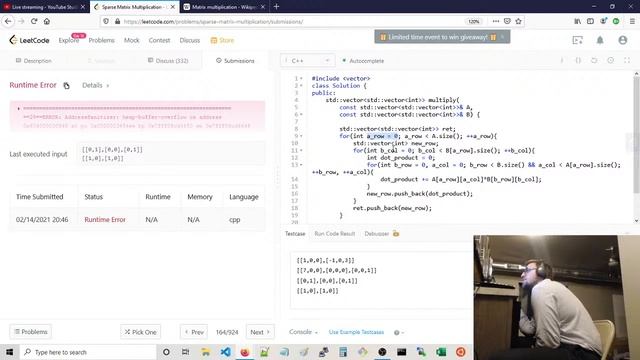
Task: Select the Testcase tab
Action: pyautogui.click(x=295, y=234)
